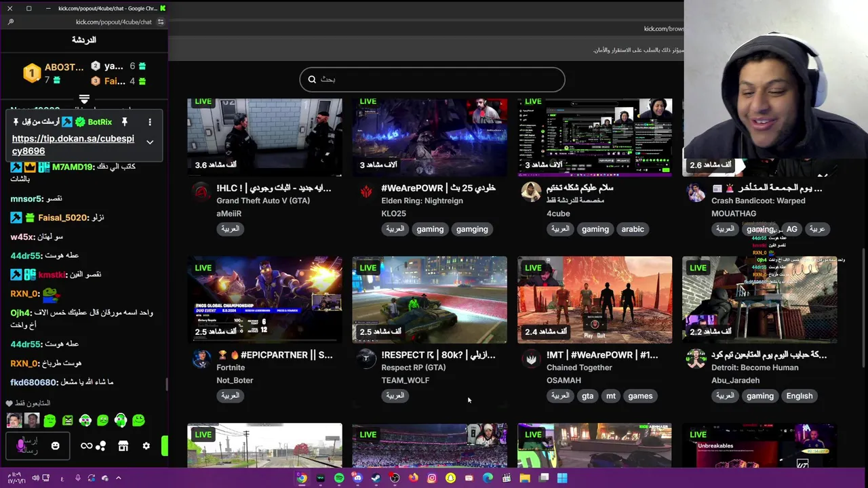This screenshot has width=868, height=488.
Task: Click the Abu_Jaradeh channel avatar
Action: [x=696, y=359]
